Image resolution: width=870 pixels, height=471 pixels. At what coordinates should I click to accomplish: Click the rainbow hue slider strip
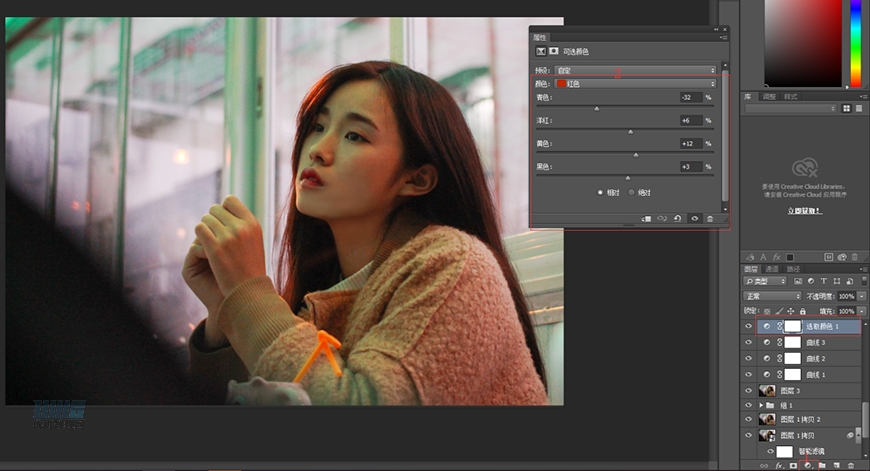(x=856, y=45)
